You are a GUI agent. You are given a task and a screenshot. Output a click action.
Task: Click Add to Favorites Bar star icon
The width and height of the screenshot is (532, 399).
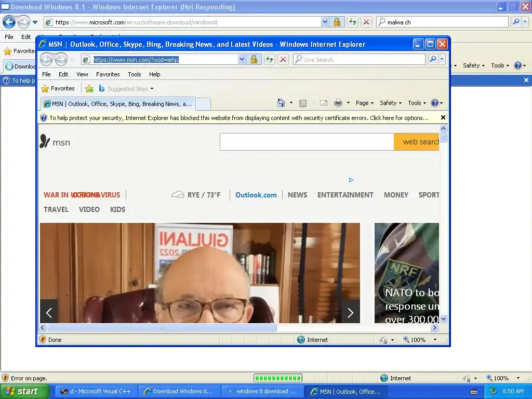coord(89,88)
